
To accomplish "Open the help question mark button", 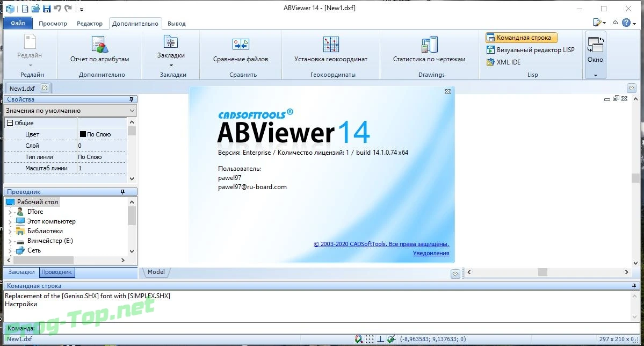I will point(626,23).
